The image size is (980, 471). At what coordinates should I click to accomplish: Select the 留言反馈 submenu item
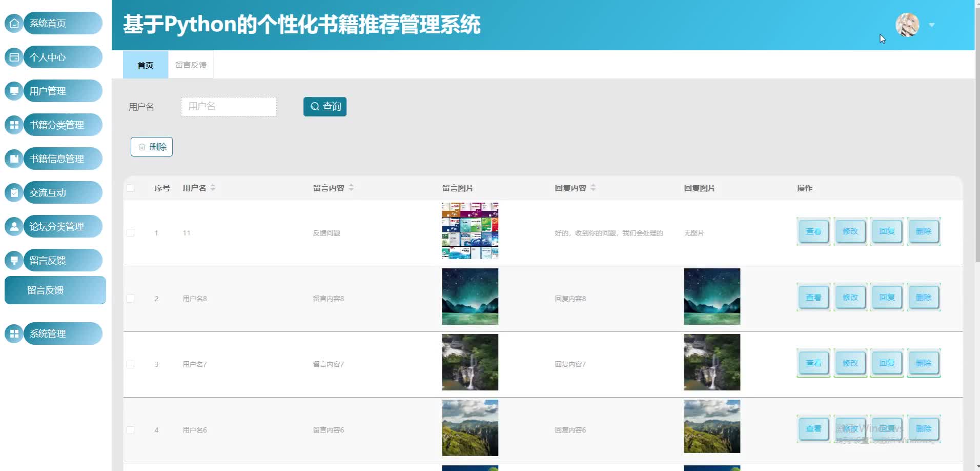55,290
